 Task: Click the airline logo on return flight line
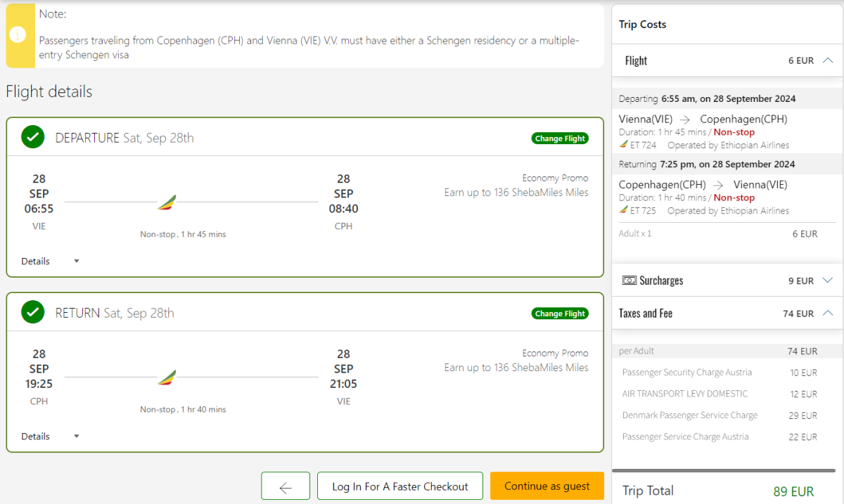pos(167,377)
